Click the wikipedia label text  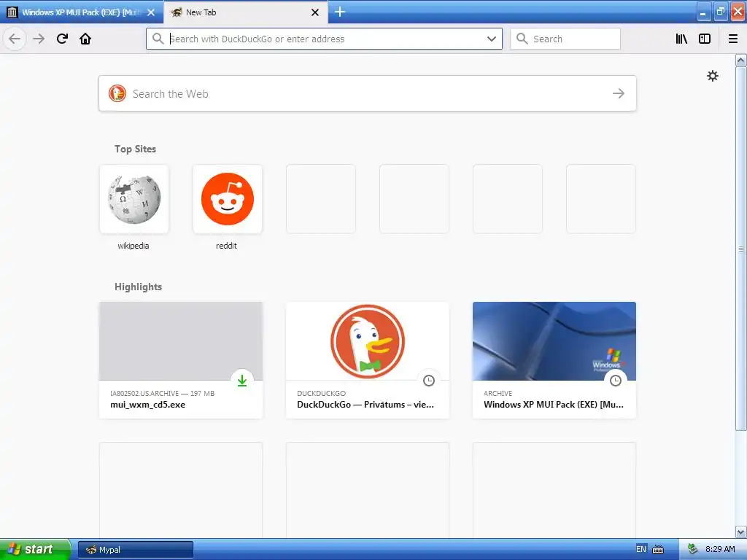point(133,246)
